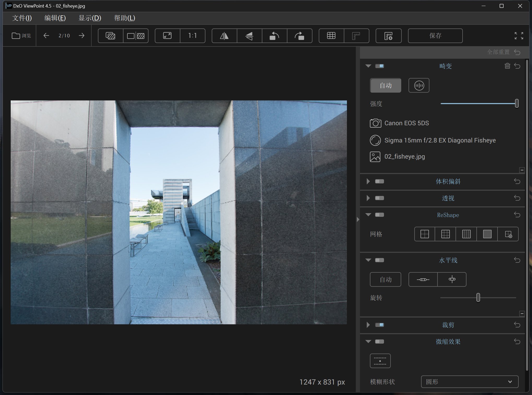Click 全部重置 reset all
Image resolution: width=532 pixels, height=395 pixels.
(504, 52)
